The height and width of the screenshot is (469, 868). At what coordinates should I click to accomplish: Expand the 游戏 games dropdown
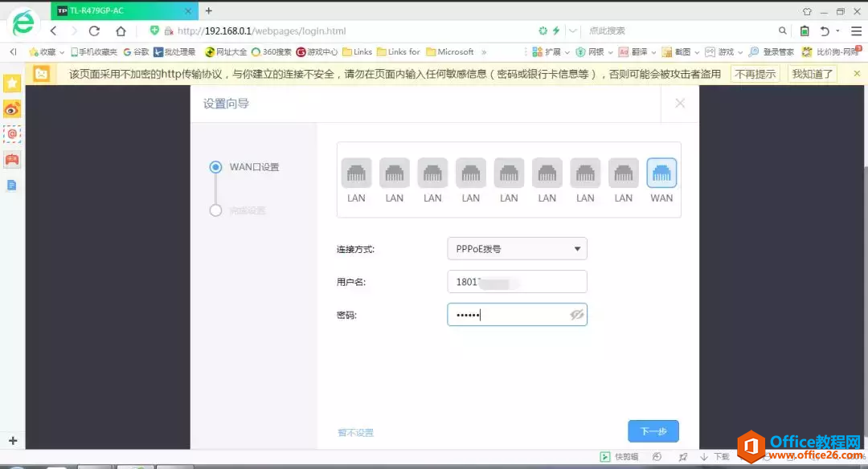(x=739, y=52)
